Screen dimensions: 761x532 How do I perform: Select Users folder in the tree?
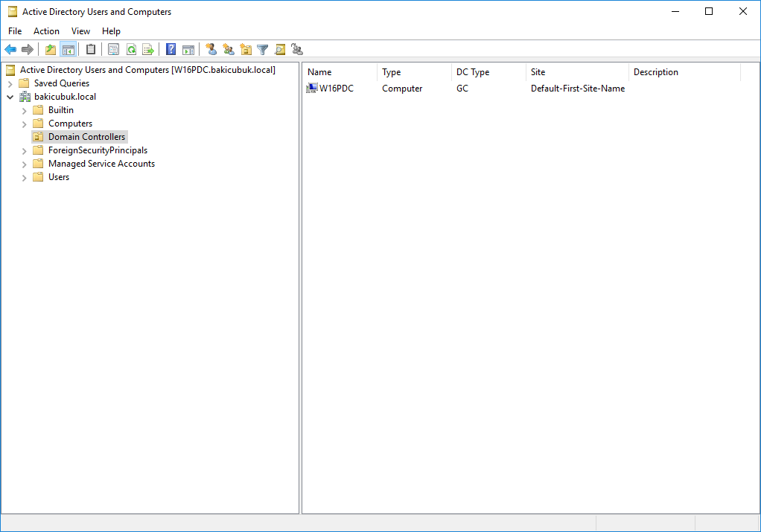pos(59,177)
